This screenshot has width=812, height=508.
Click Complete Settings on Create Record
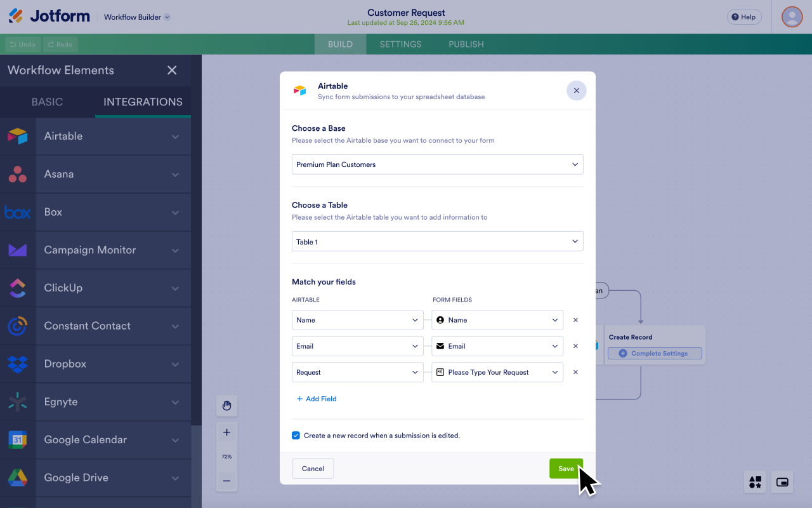click(x=655, y=353)
